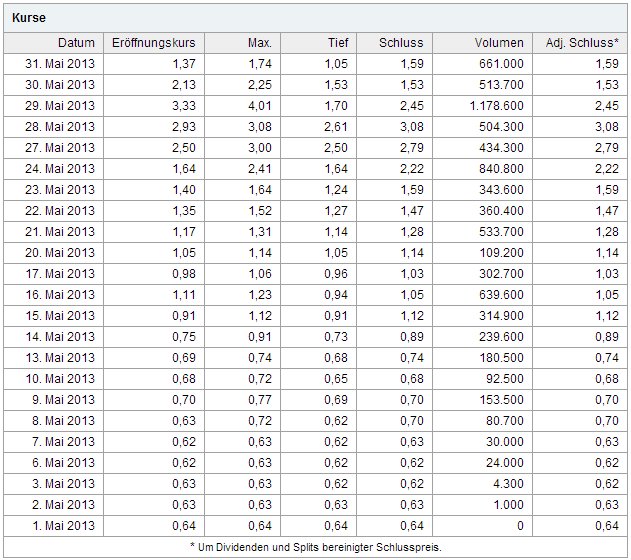Click opening price 2,93
Screen dimensions: 631x560
(x=184, y=126)
